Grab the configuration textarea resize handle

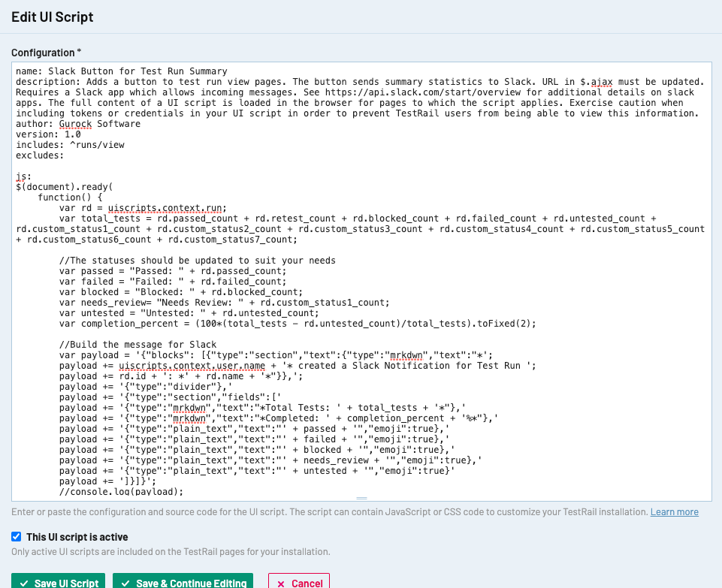[361, 498]
